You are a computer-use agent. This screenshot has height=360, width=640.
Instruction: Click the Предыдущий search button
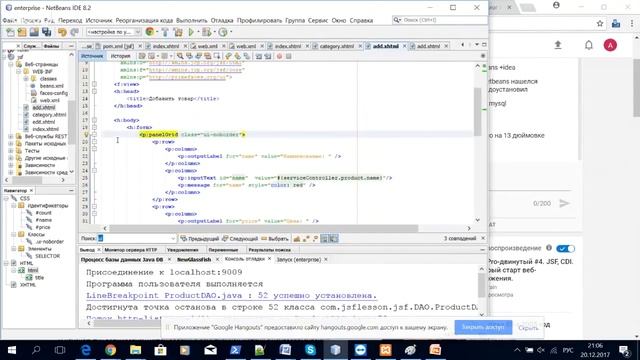pos(200,239)
